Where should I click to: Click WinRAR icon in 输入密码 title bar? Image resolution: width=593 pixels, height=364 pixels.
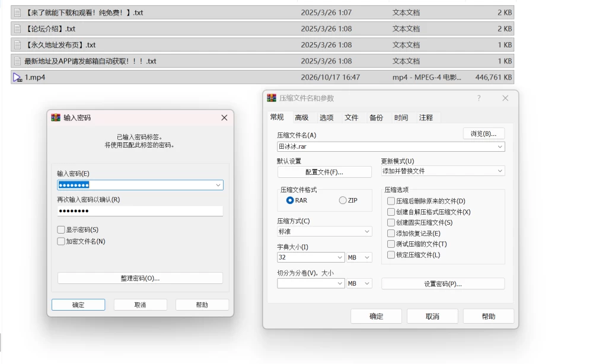coord(56,117)
